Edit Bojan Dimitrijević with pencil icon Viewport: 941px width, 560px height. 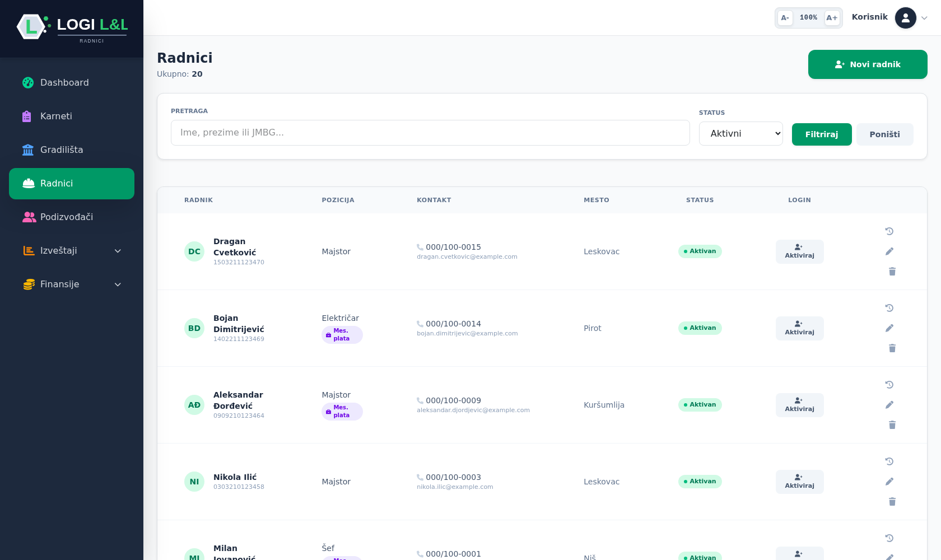coord(889,328)
